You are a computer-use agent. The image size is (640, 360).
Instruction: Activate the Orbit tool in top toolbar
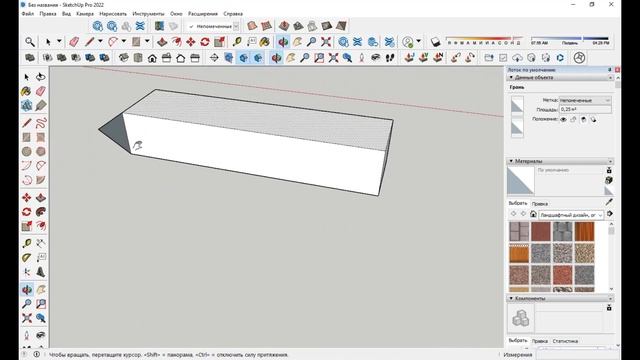[x=282, y=42]
